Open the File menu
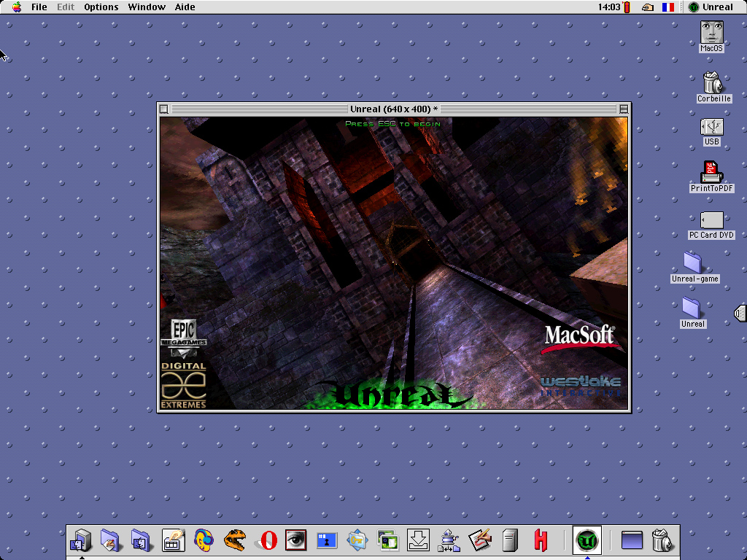The image size is (747, 560). [39, 7]
